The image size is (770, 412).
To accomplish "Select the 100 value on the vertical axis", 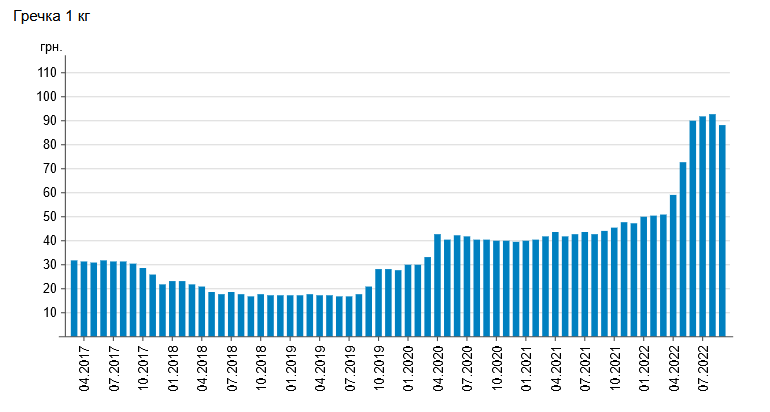I will (x=47, y=97).
